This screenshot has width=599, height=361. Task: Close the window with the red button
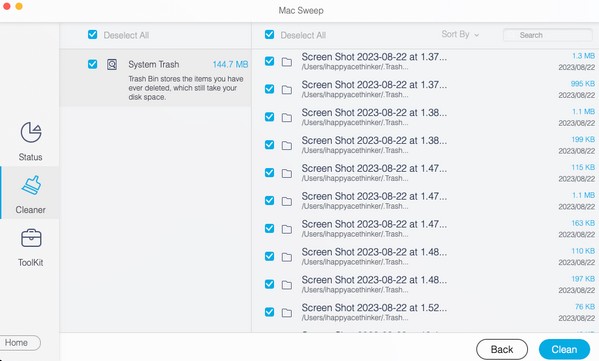pyautogui.click(x=6, y=6)
